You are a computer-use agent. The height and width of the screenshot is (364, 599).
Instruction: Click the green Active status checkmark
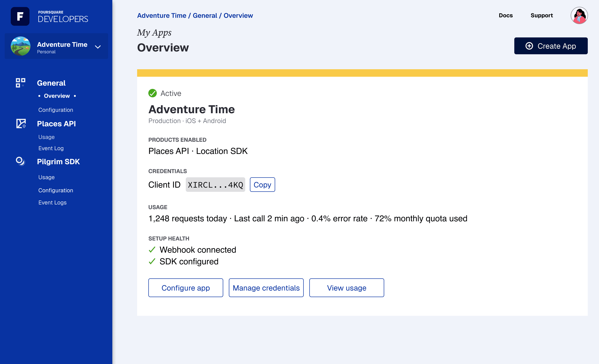[x=152, y=93]
